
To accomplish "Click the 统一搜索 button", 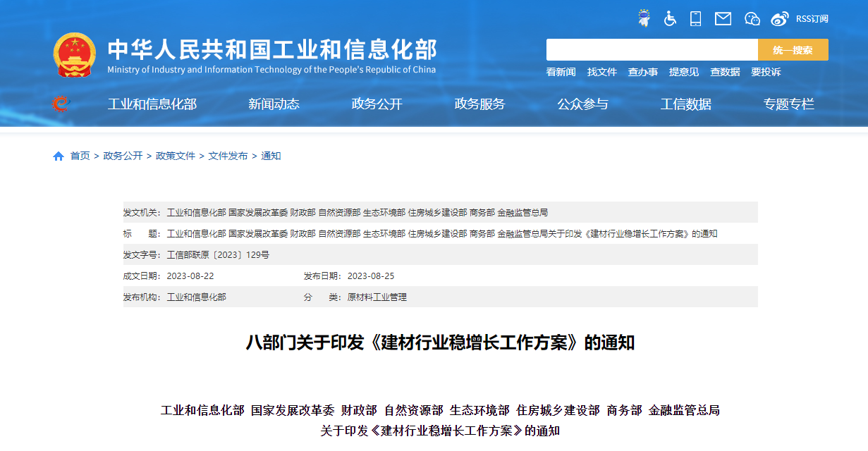I will [793, 50].
